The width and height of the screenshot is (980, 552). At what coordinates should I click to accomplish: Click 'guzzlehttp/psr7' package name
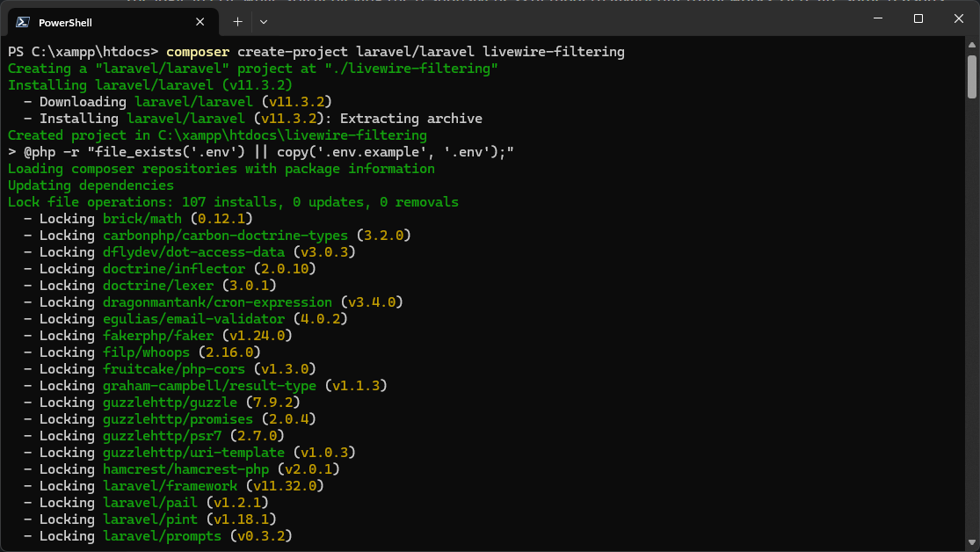163,436
